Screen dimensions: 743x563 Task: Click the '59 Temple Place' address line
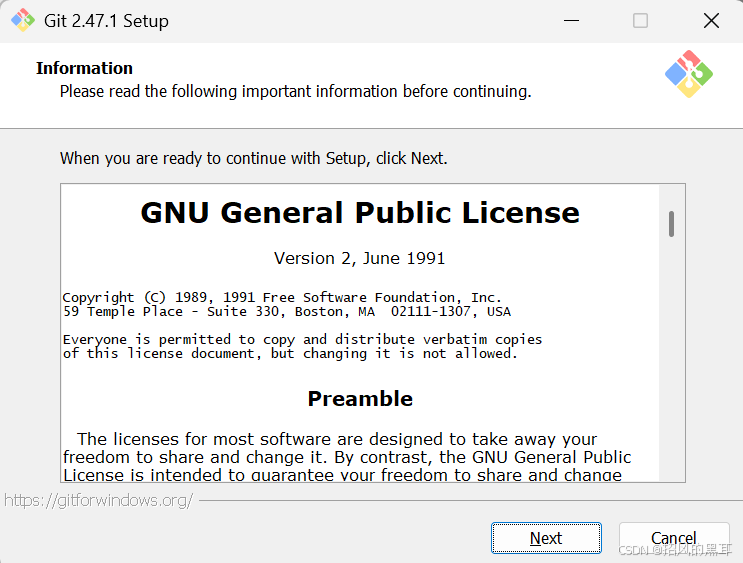(x=287, y=311)
